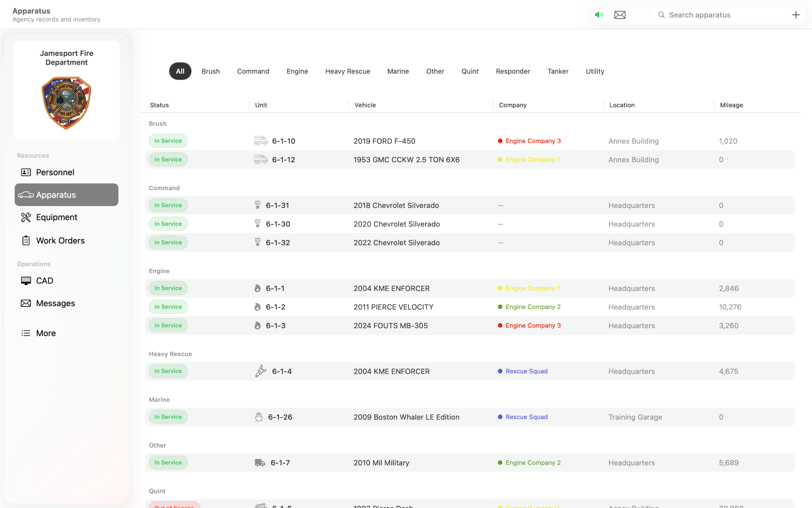Screen dimensions: 812x508
Task: Switch to the Command filter tab
Action: [253, 71]
